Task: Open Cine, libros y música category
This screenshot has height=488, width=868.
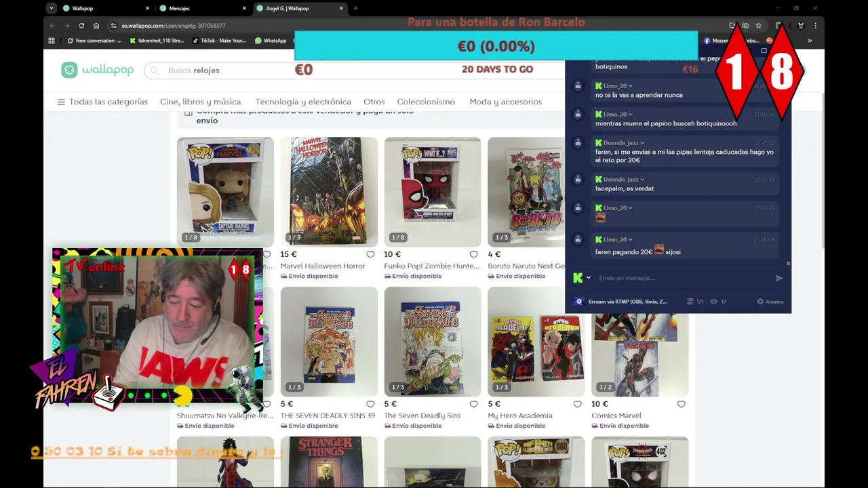Action: (x=200, y=102)
